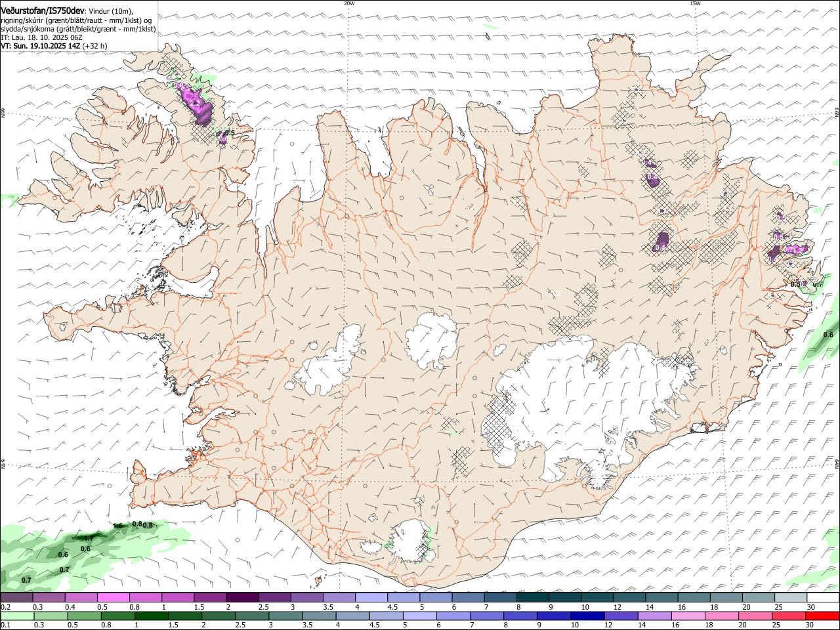
Task: Click the light periwinkle 4–4.5 snow swatch
Action: [371, 598]
